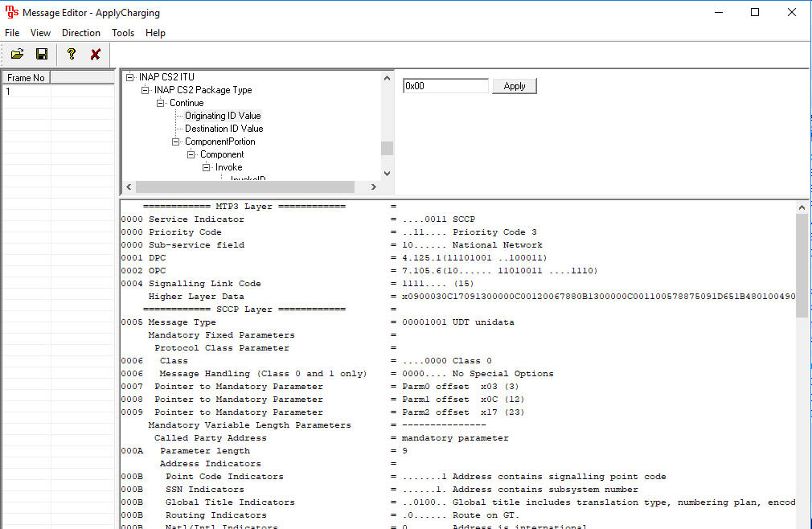The width and height of the screenshot is (812, 529).
Task: Click the tree view horizontal scrollbar right arrow
Action: [x=374, y=186]
